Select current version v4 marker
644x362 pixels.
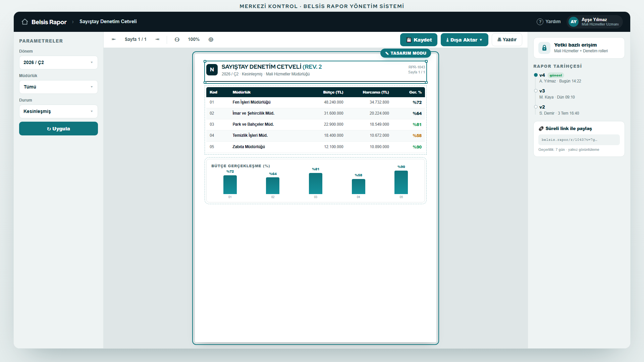pos(536,75)
